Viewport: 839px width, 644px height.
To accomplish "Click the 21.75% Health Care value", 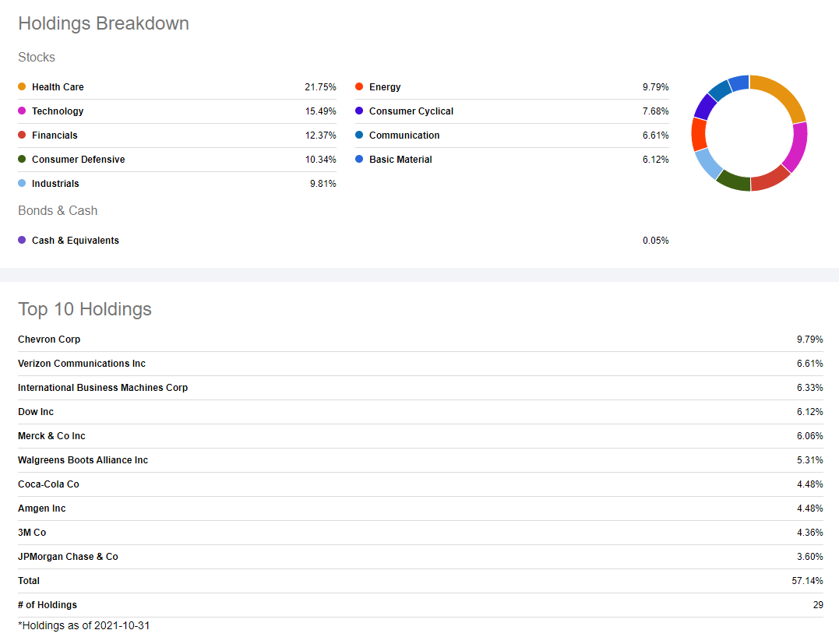I will [x=320, y=87].
